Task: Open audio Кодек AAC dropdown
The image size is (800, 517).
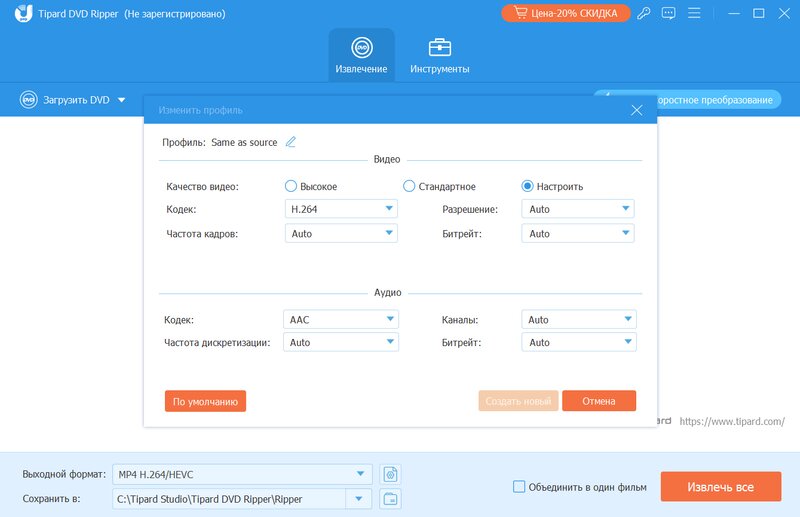Action: [x=341, y=319]
